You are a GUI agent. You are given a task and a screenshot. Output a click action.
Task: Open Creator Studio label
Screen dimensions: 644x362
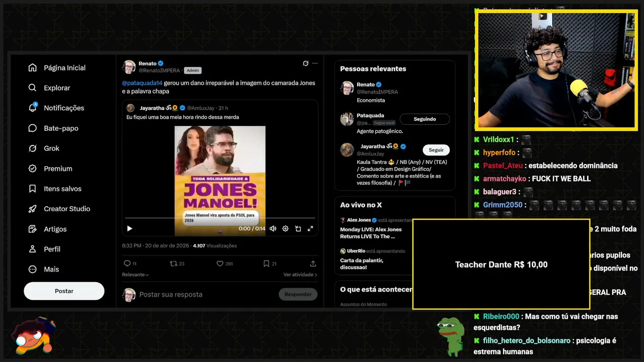tap(67, 209)
